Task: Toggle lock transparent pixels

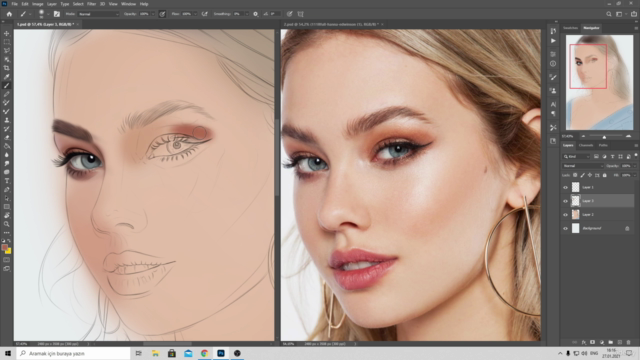Action: 575,175
